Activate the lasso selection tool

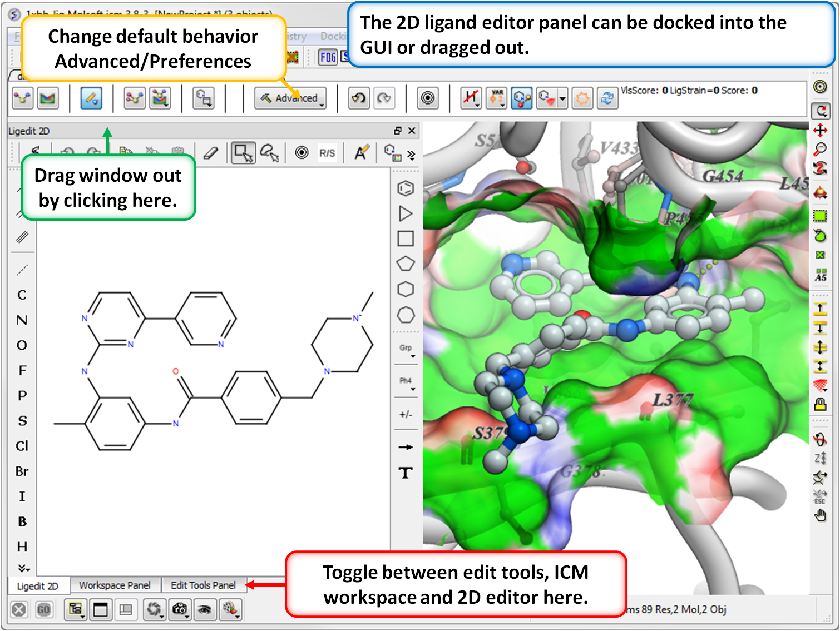270,153
